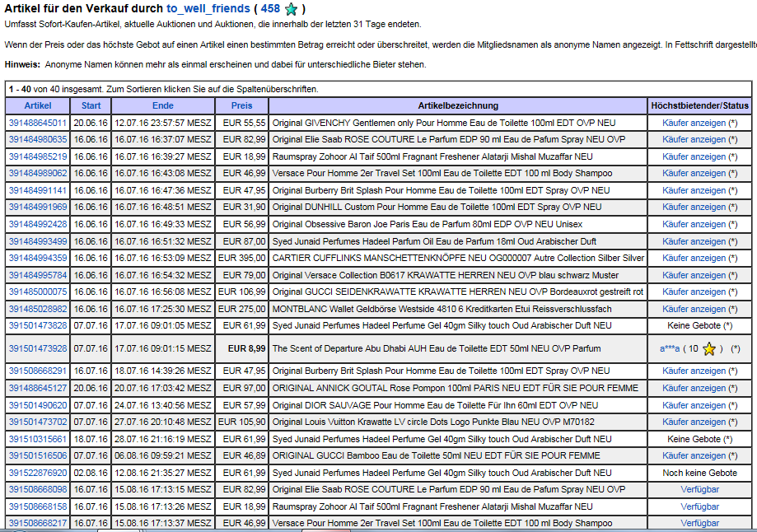Show buyer for Obsessive Baron Joe Paris
This screenshot has height=532, width=757.
[694, 225]
